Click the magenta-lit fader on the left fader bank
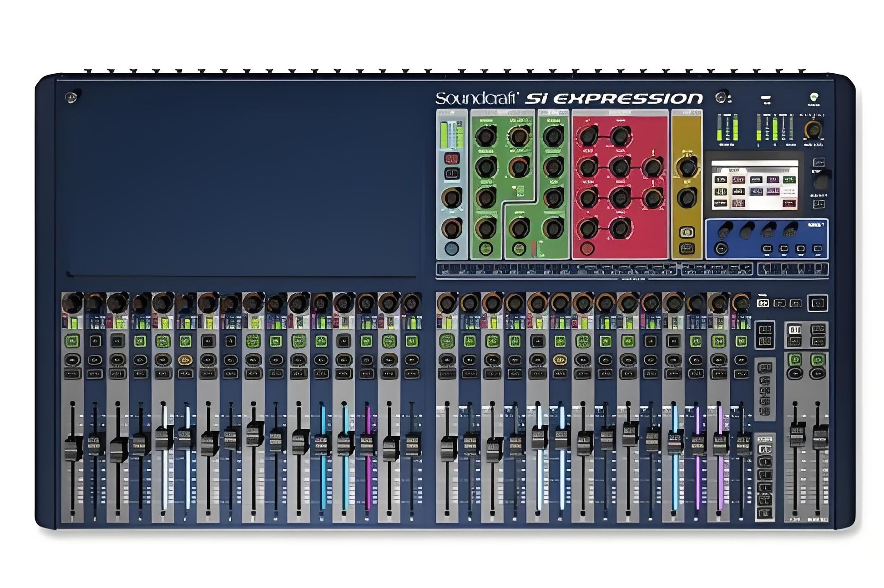Image resolution: width=884 pixels, height=588 pixels. coord(368,446)
